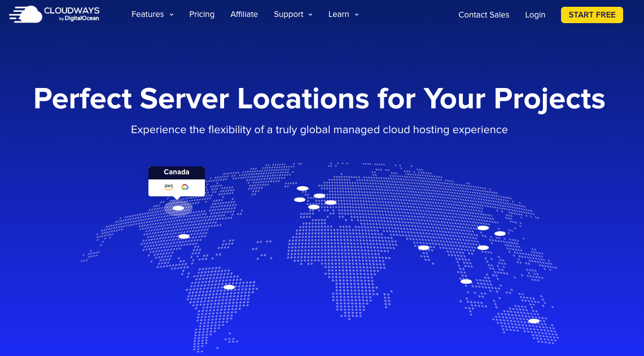Open the Cloudways logo homepage link
Image resolution: width=644 pixels, height=356 pixels.
click(54, 14)
